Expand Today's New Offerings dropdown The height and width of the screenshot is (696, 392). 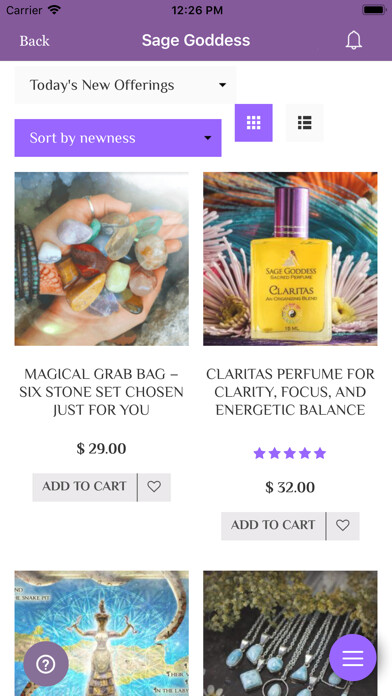point(126,85)
